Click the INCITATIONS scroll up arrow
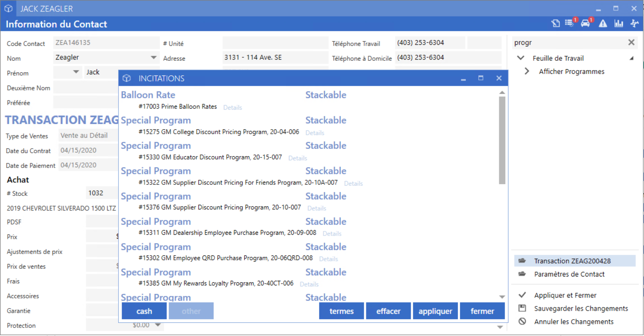 [x=502, y=92]
